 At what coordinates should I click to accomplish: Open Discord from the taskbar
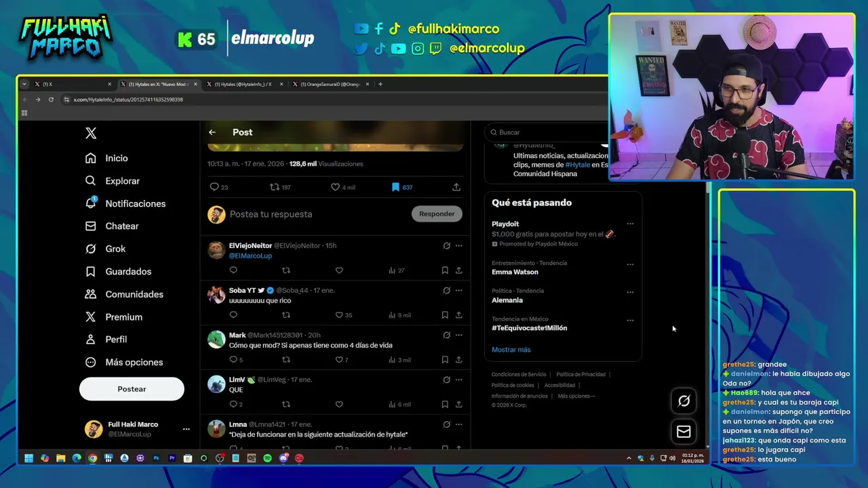pos(283,458)
